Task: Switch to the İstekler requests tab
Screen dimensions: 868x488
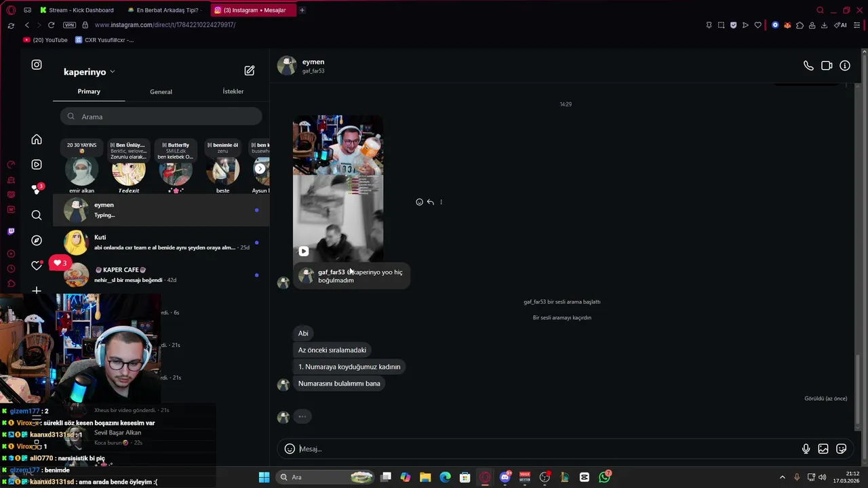Action: point(233,91)
